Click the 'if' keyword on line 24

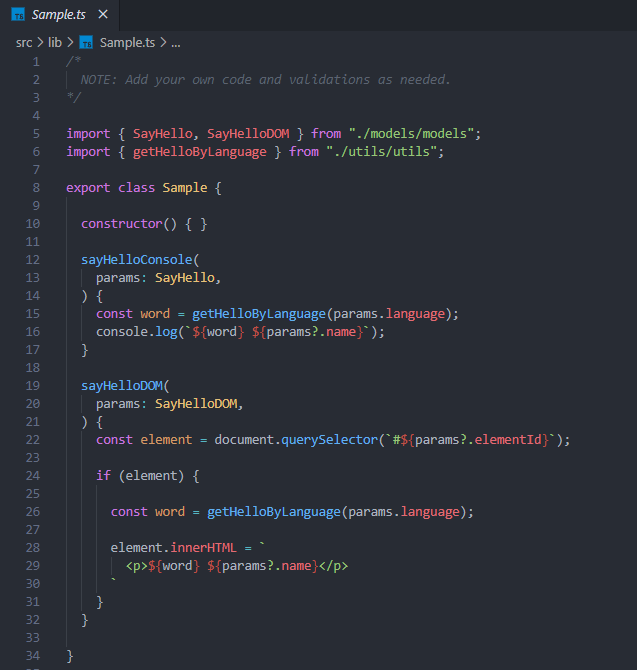(103, 476)
